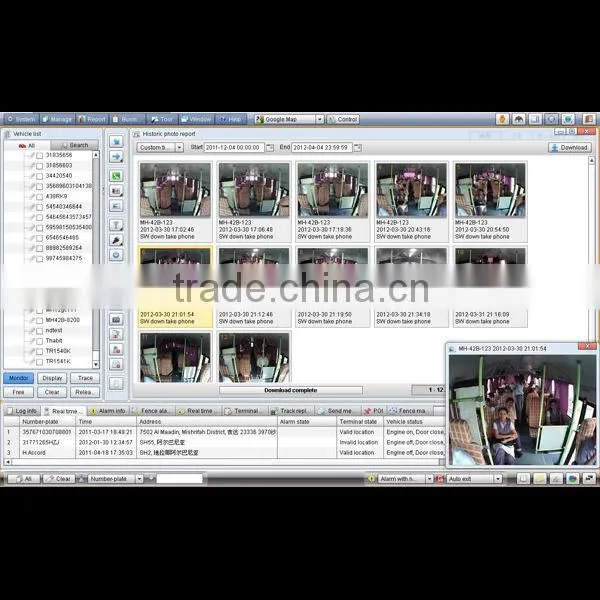Click the Send message tab icon
Image resolution: width=600 pixels, height=600 pixels.
click(x=321, y=411)
